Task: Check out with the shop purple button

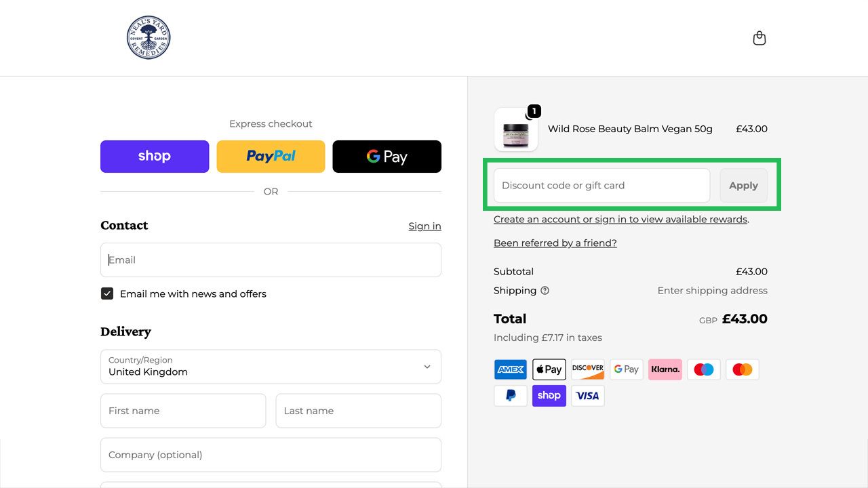Action: pos(155,156)
